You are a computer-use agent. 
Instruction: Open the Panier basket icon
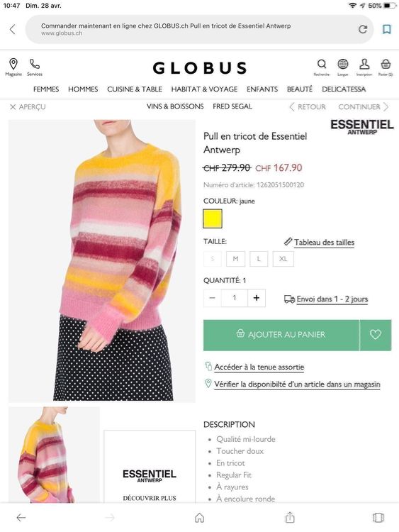(x=386, y=64)
